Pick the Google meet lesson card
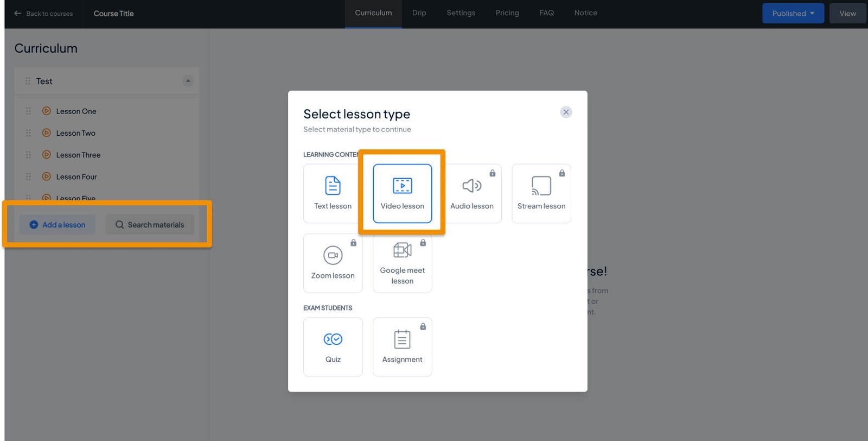This screenshot has height=441, width=868. pos(402,263)
